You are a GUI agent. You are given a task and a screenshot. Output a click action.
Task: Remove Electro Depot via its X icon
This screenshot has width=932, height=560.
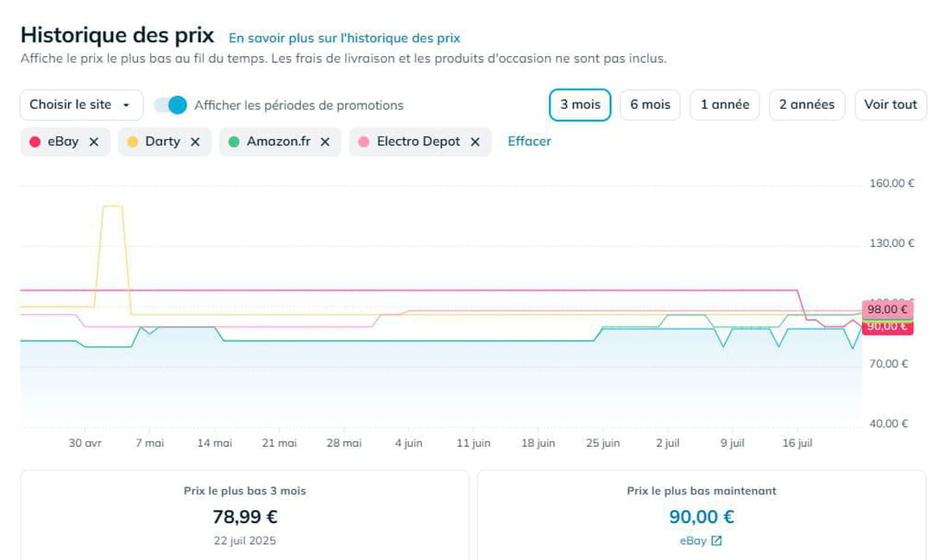pyautogui.click(x=475, y=142)
